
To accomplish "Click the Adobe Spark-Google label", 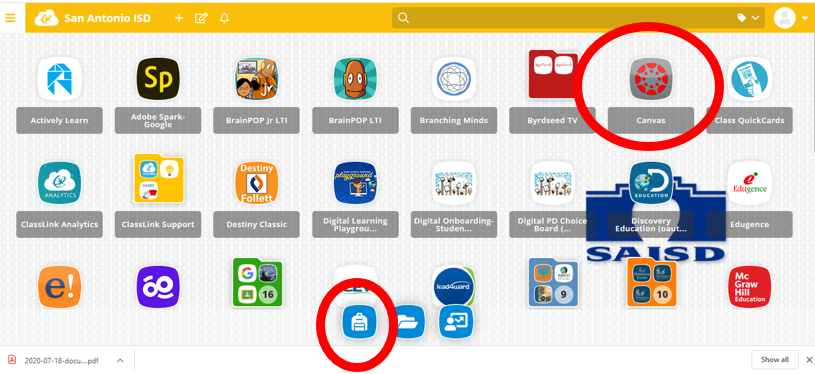I will coord(158,121).
